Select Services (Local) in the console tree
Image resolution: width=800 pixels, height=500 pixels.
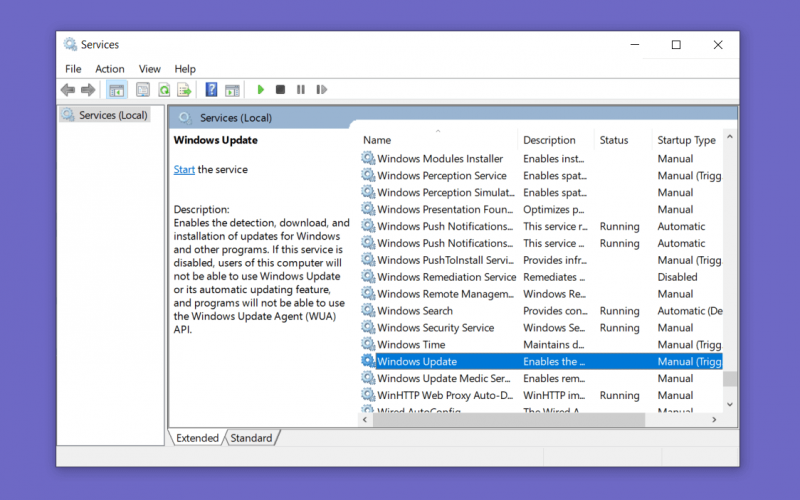(x=105, y=115)
